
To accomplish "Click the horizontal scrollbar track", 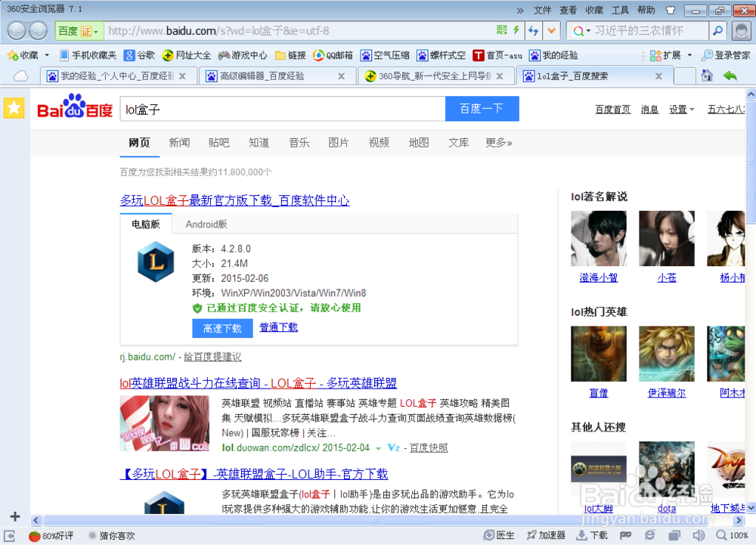I will [x=387, y=520].
